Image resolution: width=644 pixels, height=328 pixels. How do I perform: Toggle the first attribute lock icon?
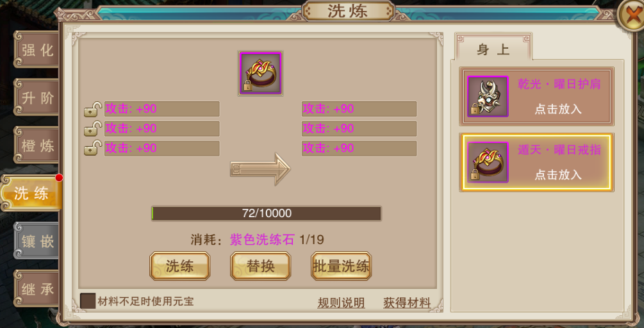pyautogui.click(x=93, y=110)
